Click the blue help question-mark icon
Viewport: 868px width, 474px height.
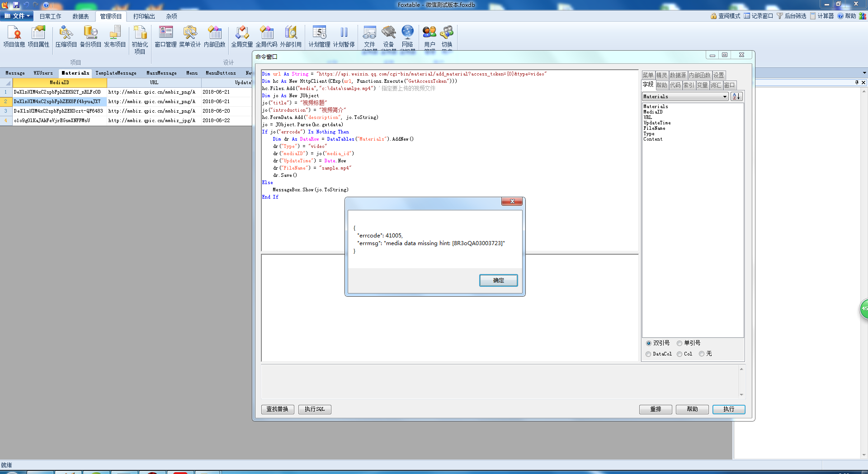click(x=46, y=5)
